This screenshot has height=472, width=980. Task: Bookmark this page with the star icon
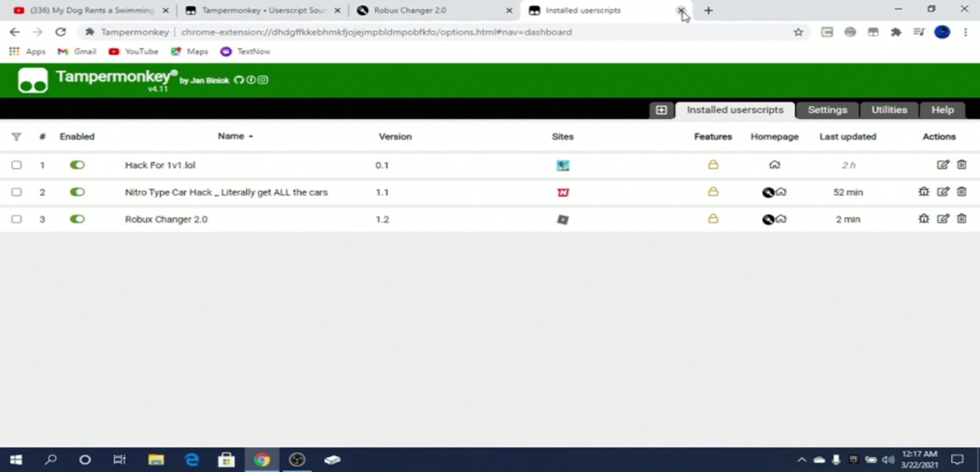coord(798,32)
